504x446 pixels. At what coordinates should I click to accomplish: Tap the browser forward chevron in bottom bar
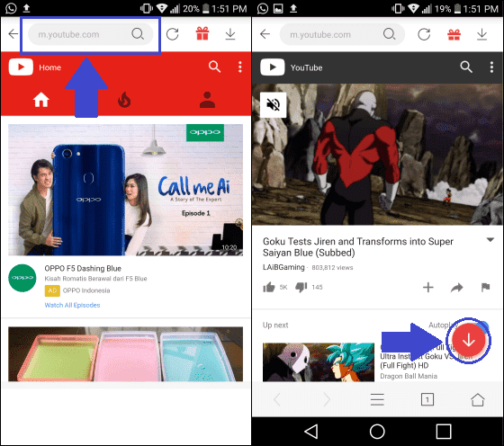pyautogui.click(x=327, y=400)
